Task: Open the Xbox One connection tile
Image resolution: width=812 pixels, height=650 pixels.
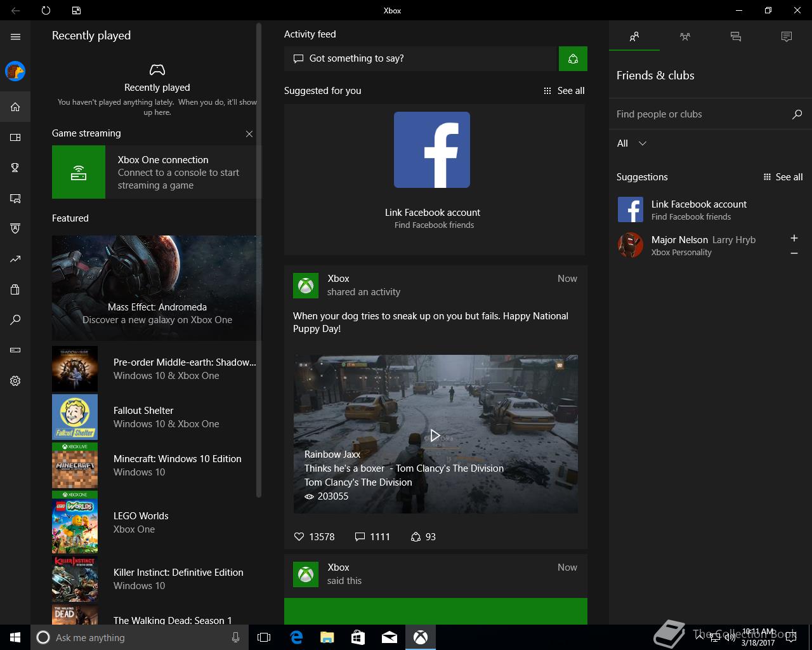Action: [154, 172]
